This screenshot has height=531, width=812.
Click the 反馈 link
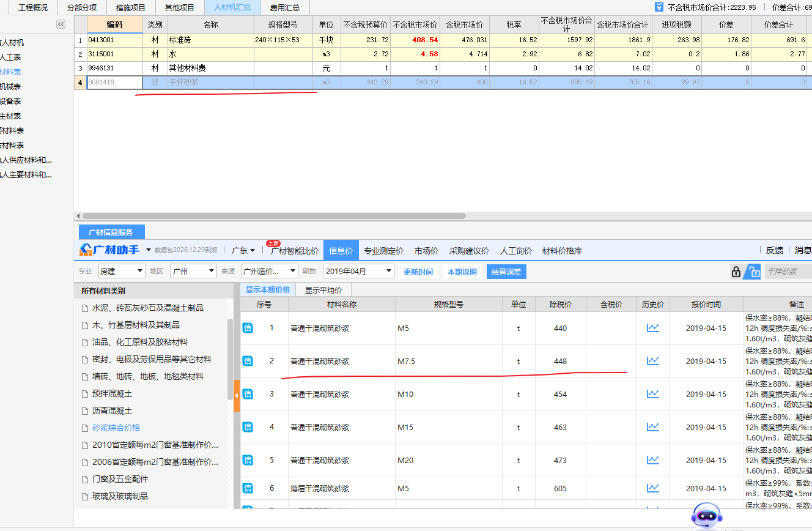point(775,250)
